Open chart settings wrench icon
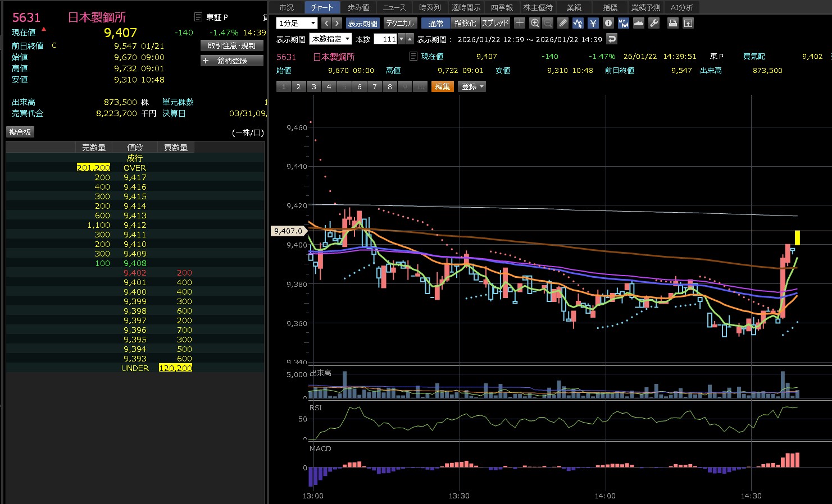Viewport: 832px width, 504px height. click(x=654, y=23)
